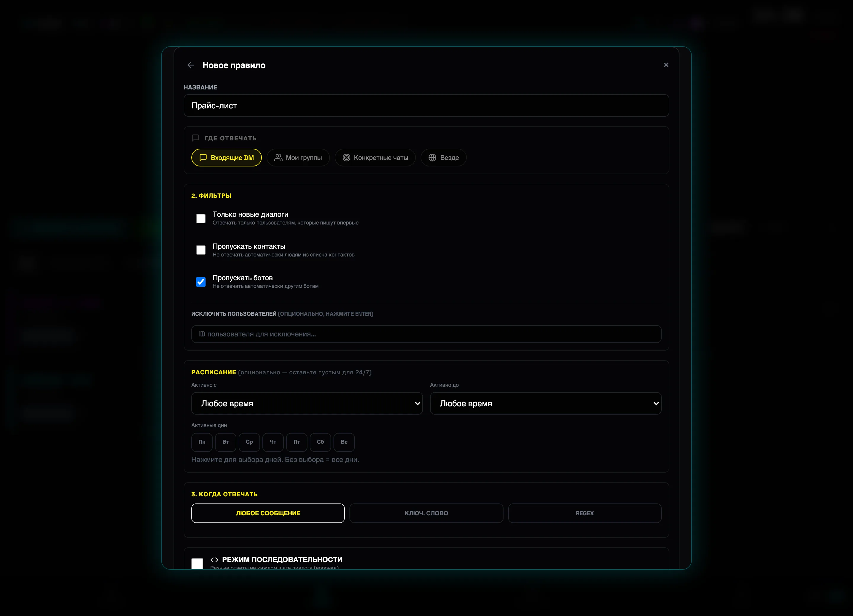Toggle the Чт day button
This screenshot has width=853, height=616.
tap(273, 442)
